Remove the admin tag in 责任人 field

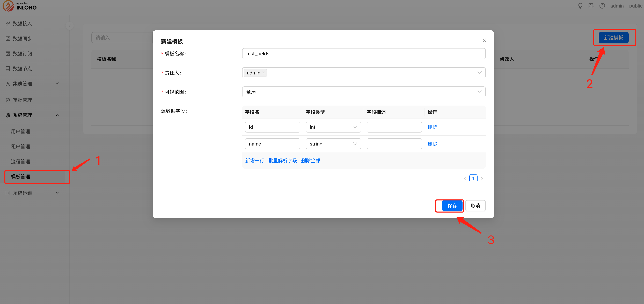[x=263, y=73]
